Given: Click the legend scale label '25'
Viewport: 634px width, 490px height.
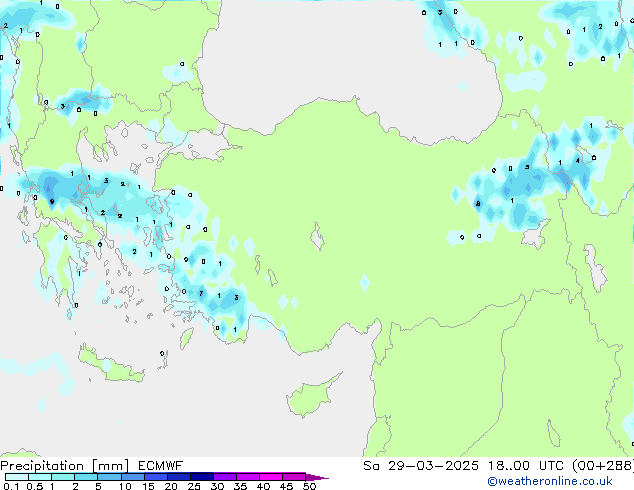Looking at the screenshot, I should 194,486.
